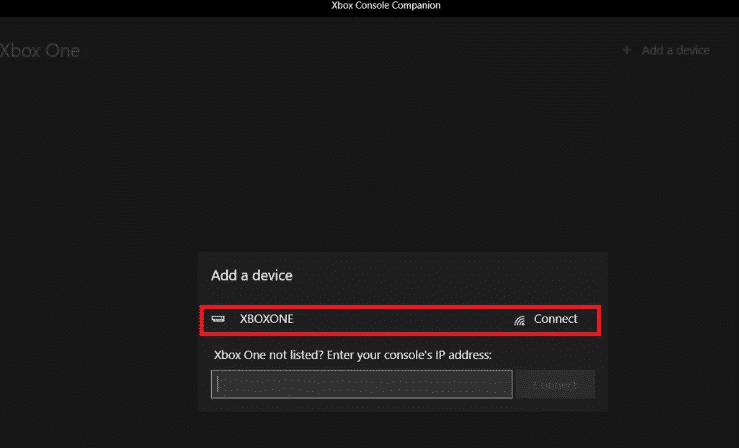Connect to the XBOXONE console
This screenshot has width=739, height=448.
coord(555,319)
